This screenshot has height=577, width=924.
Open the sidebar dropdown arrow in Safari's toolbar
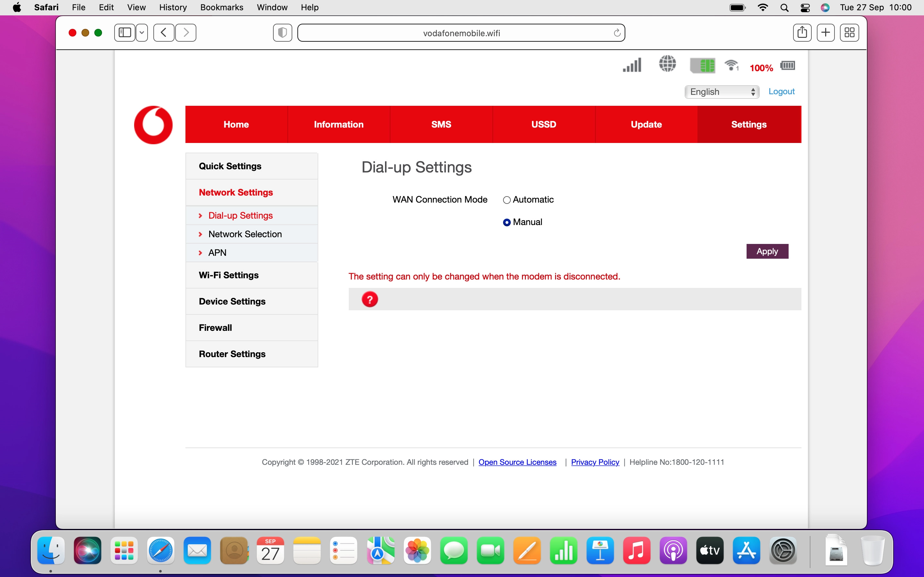click(x=142, y=33)
